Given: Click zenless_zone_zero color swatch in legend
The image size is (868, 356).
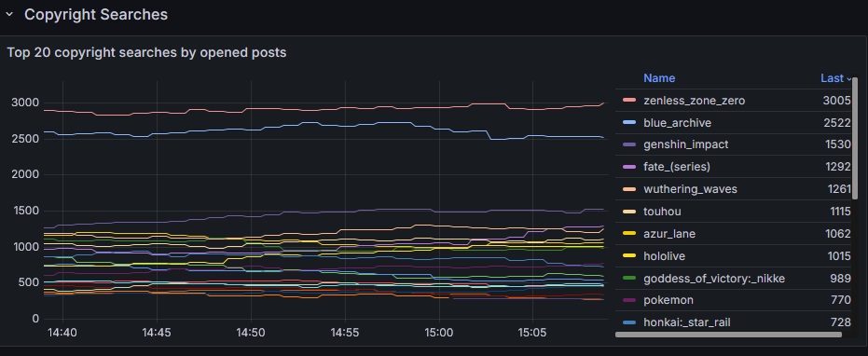Looking at the screenshot, I should point(628,101).
